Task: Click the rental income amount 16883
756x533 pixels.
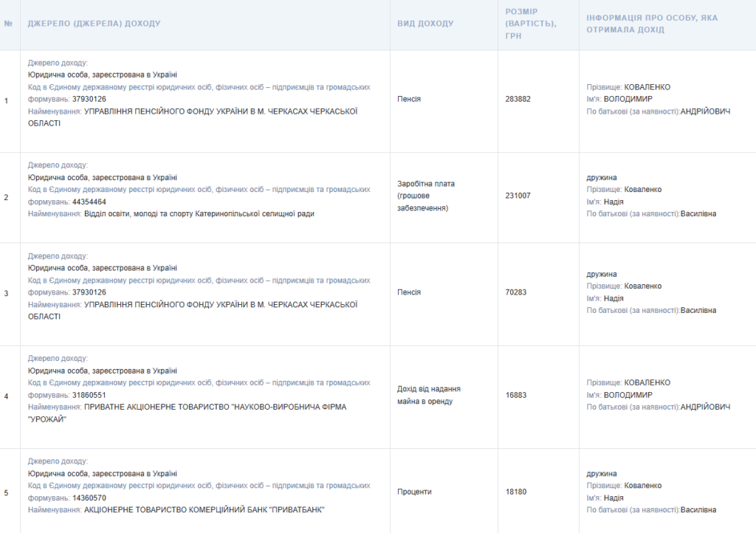Action: coord(515,395)
